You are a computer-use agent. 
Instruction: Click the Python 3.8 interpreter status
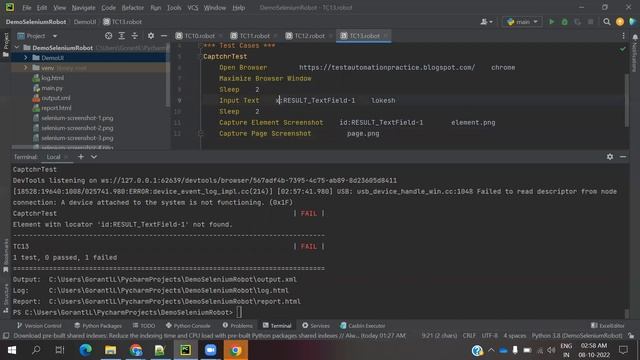(577, 336)
